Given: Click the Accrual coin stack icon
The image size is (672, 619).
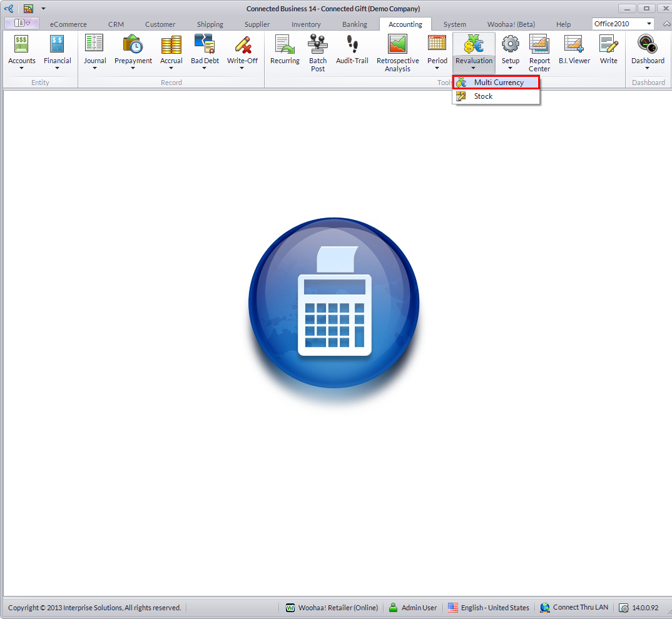Looking at the screenshot, I should click(171, 44).
